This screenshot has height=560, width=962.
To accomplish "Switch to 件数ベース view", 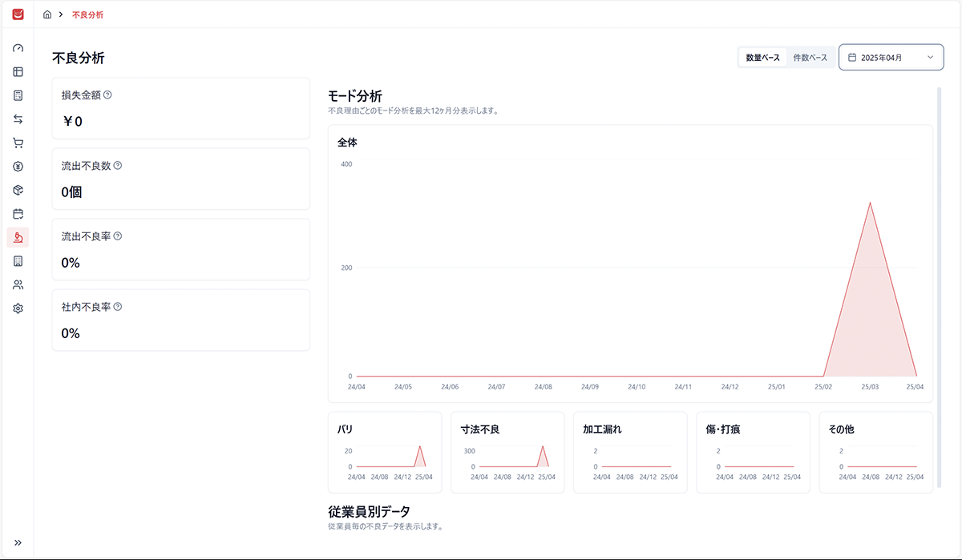I will click(810, 58).
